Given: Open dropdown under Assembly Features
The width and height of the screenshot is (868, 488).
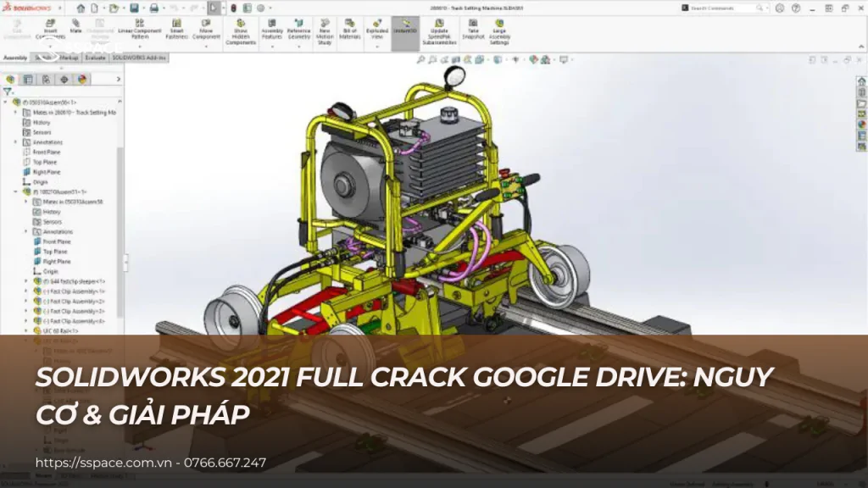Looking at the screenshot, I should point(272,46).
